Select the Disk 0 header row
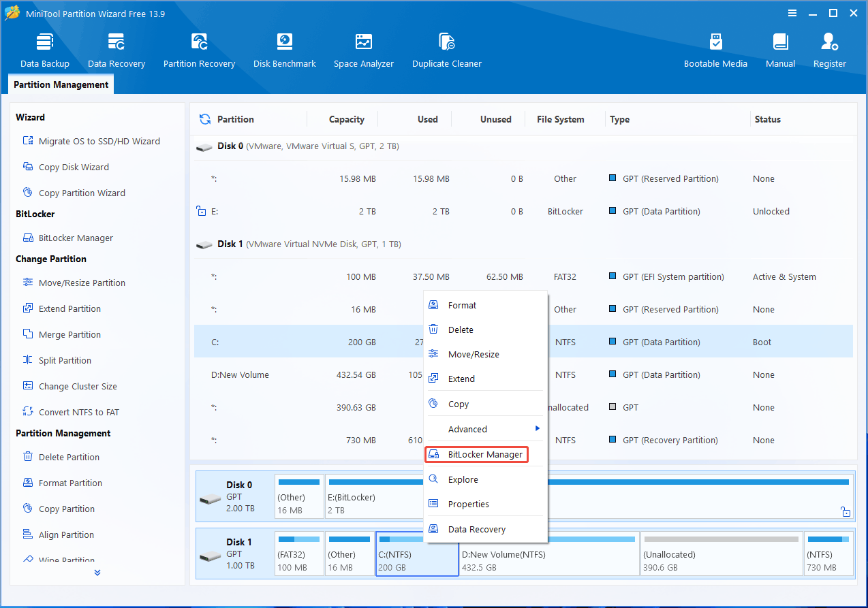 pos(523,146)
